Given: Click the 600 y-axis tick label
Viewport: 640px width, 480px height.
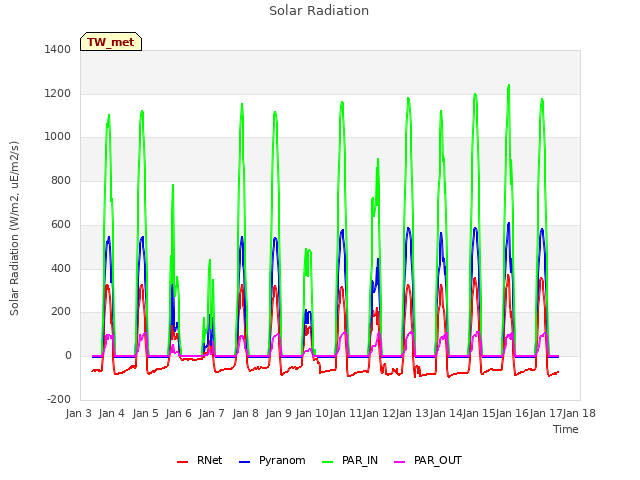Looking at the screenshot, I should pyautogui.click(x=61, y=224).
